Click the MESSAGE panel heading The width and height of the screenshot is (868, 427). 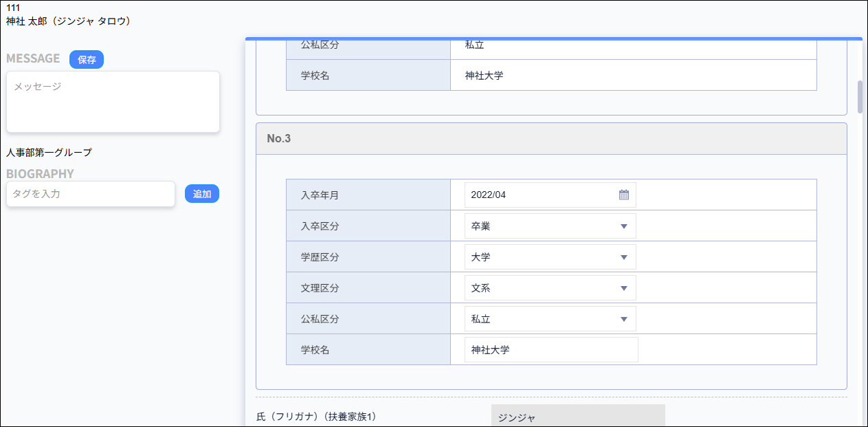click(33, 58)
